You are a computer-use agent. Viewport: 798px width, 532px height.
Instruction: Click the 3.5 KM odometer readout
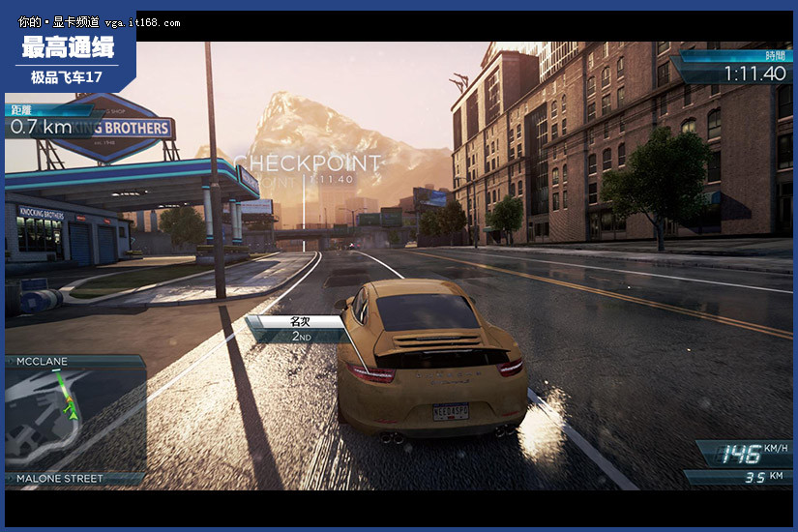764,477
